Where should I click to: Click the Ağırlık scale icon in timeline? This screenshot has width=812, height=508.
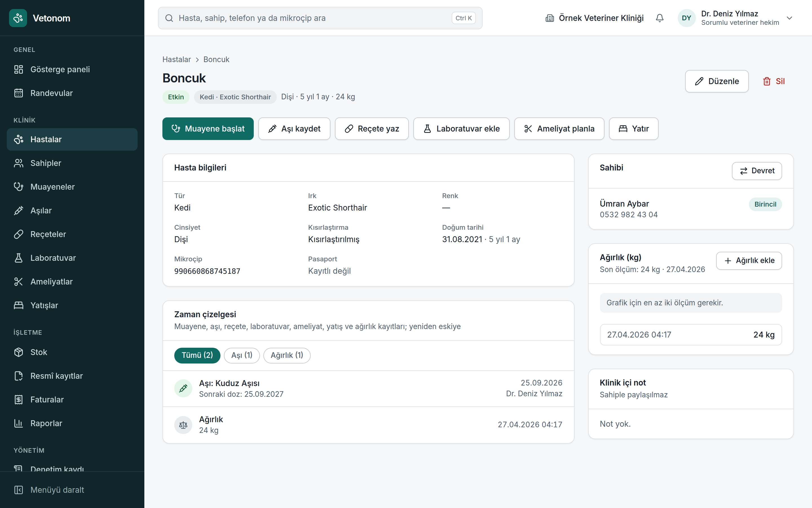click(x=183, y=425)
